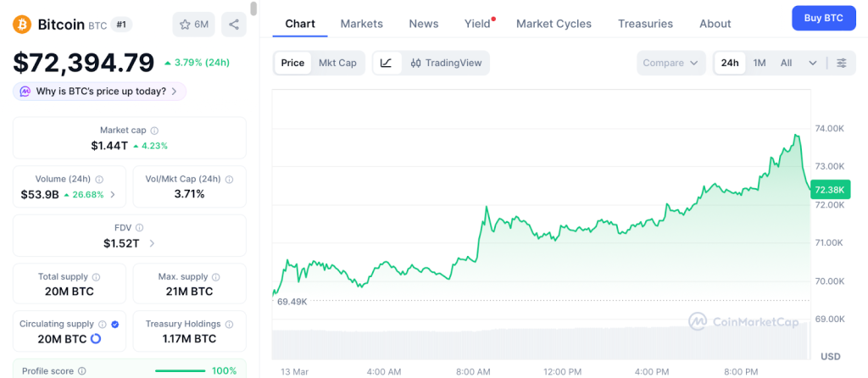This screenshot has width=868, height=378.
Task: Go to the Treasuries tab
Action: point(645,24)
